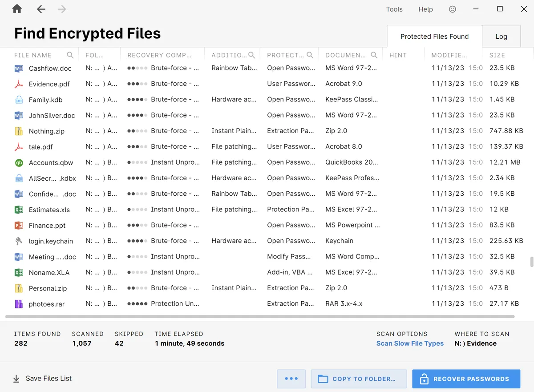This screenshot has height=392, width=534.
Task: Select the Personal.zip file name
Action: point(48,288)
